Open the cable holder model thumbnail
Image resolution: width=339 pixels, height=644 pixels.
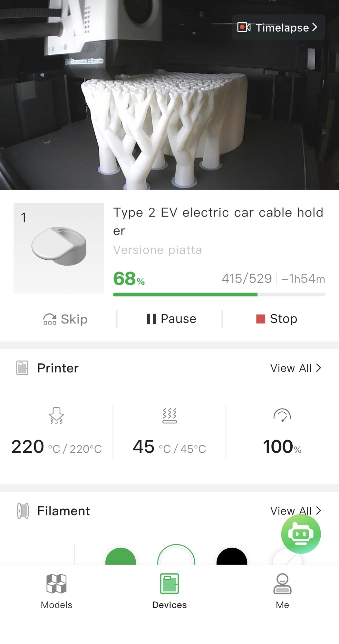pos(59,248)
